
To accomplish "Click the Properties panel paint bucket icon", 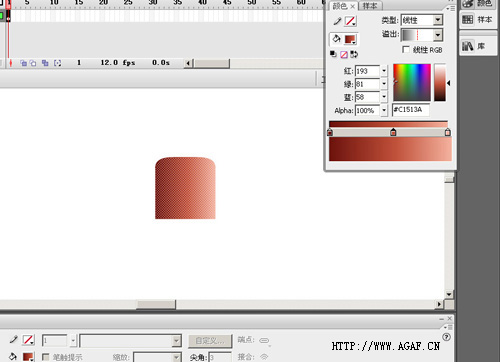I will 13,357.
